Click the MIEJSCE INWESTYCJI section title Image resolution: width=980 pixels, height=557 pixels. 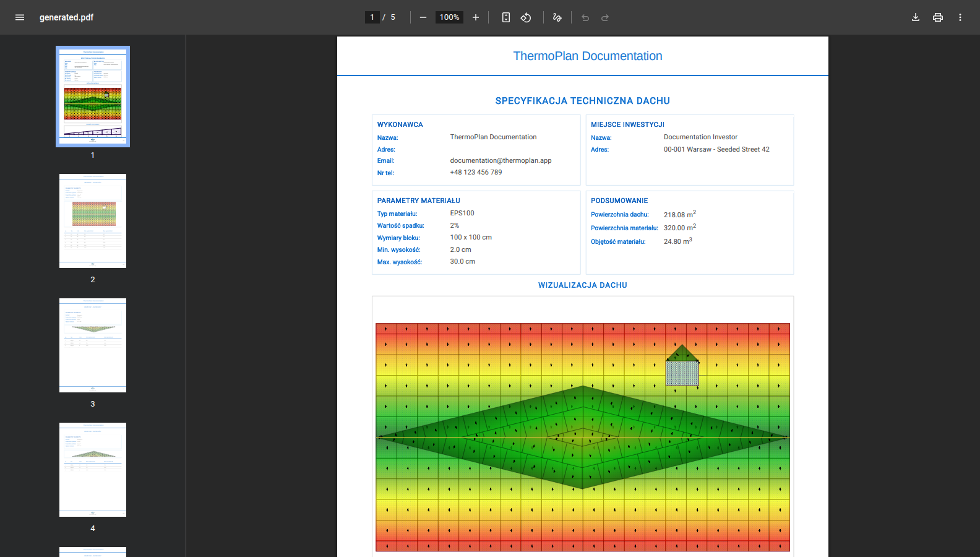627,125
